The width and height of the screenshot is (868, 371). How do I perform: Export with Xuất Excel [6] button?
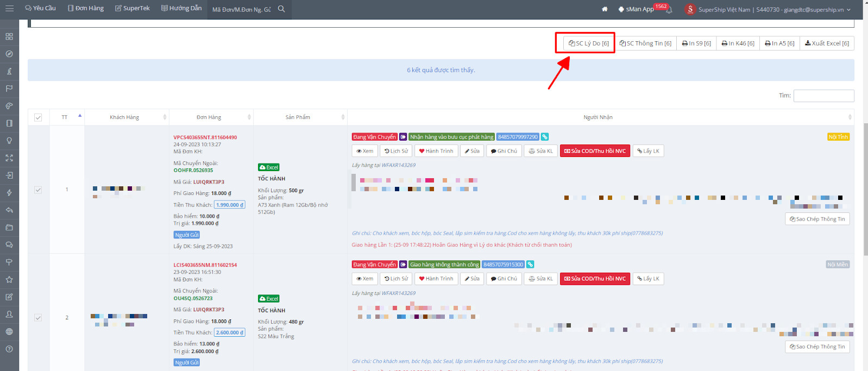[x=827, y=43]
